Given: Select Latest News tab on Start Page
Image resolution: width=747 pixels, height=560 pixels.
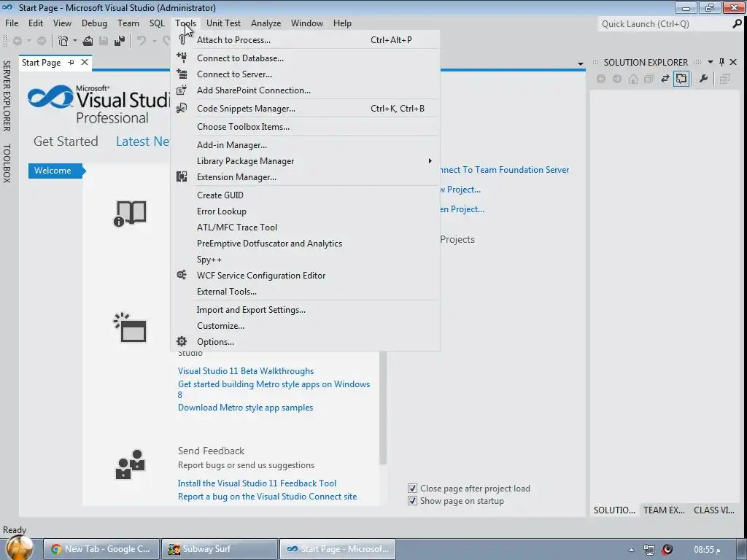Looking at the screenshot, I should (142, 141).
